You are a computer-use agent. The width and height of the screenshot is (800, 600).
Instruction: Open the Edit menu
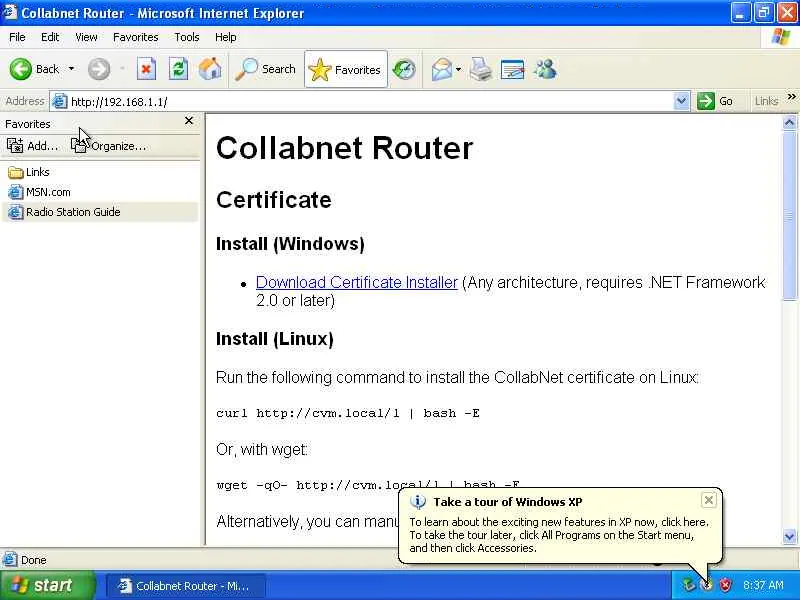[x=50, y=37]
